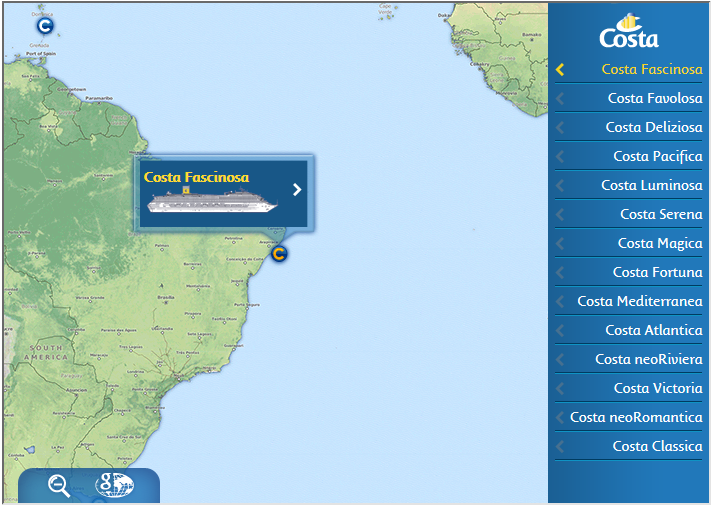Click the Costa Fascinosa ship marker near Brazil
The width and height of the screenshot is (711, 505).
click(279, 254)
